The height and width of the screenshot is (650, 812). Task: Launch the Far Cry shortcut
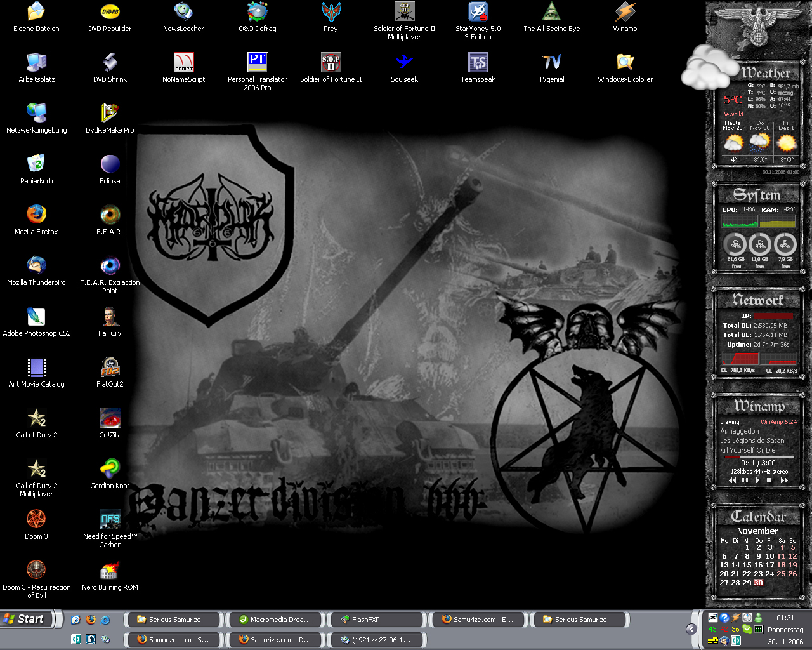[110, 322]
